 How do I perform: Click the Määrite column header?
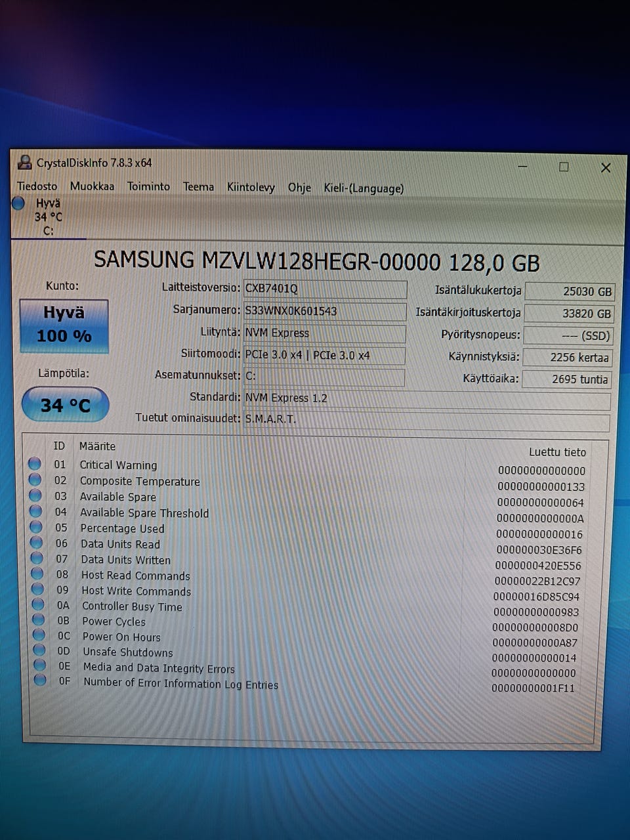click(x=97, y=446)
